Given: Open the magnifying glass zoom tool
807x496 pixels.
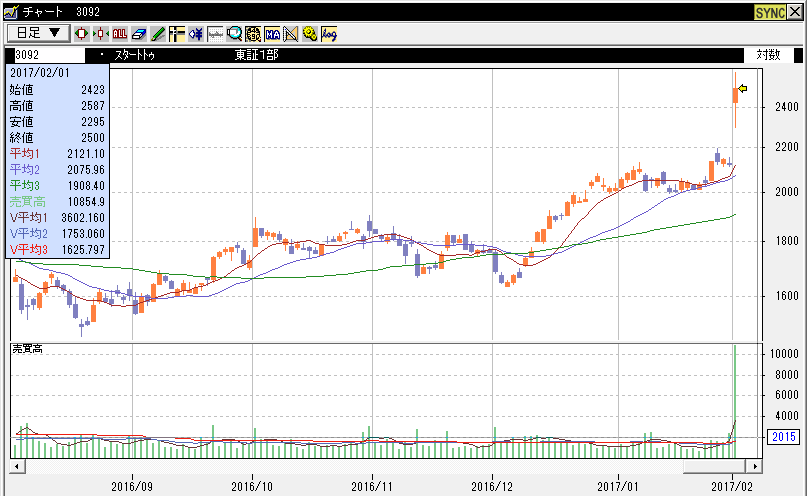Looking at the screenshot, I should click(x=234, y=33).
